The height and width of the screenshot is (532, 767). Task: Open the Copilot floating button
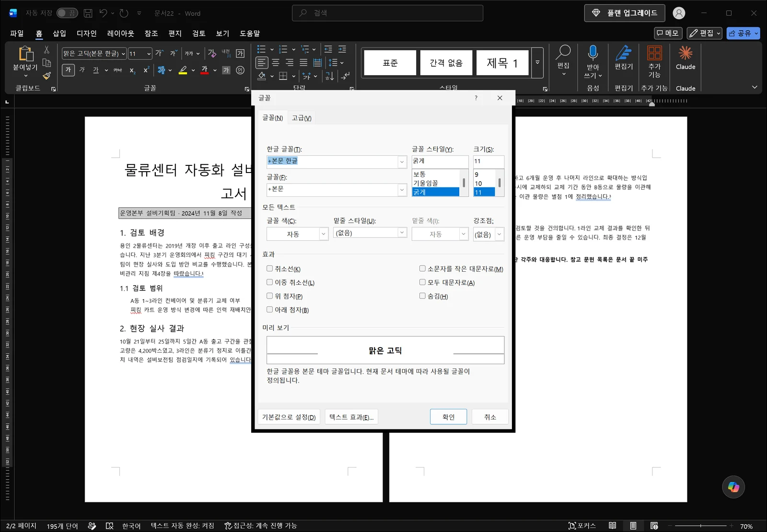[733, 487]
